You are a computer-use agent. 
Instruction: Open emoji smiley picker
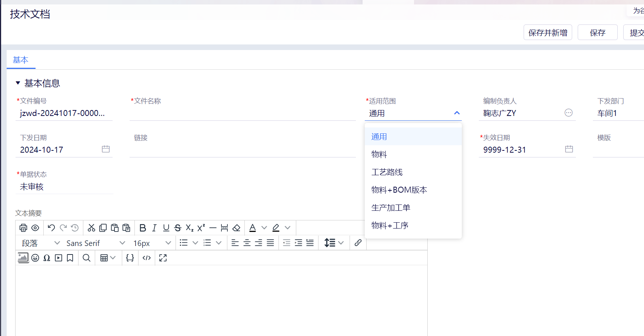(x=35, y=258)
